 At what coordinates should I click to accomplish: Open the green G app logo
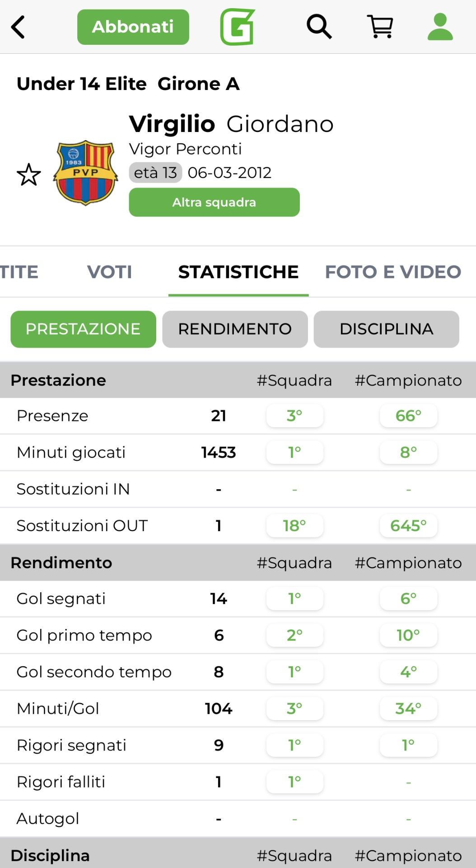point(238,27)
